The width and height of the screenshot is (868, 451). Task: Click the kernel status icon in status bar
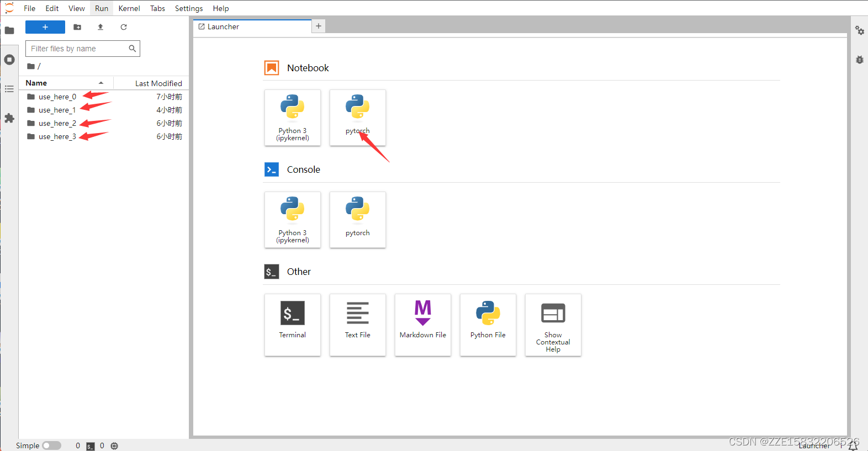[114, 446]
